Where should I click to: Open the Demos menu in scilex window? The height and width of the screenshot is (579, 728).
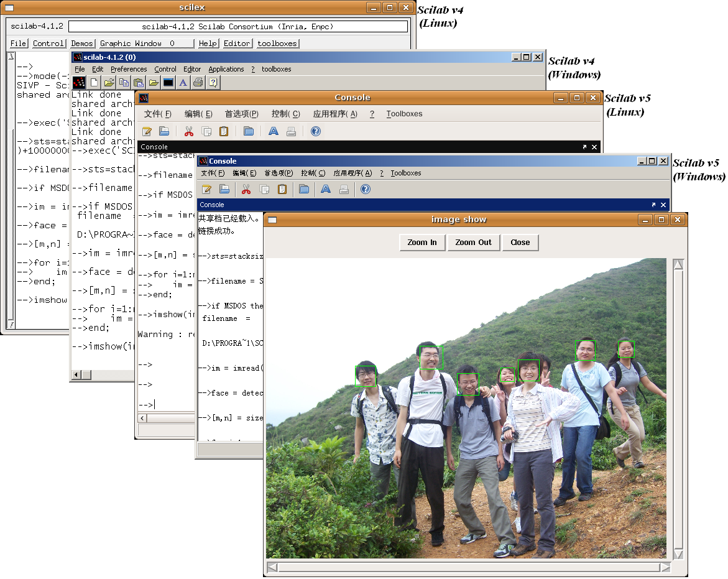pyautogui.click(x=82, y=44)
